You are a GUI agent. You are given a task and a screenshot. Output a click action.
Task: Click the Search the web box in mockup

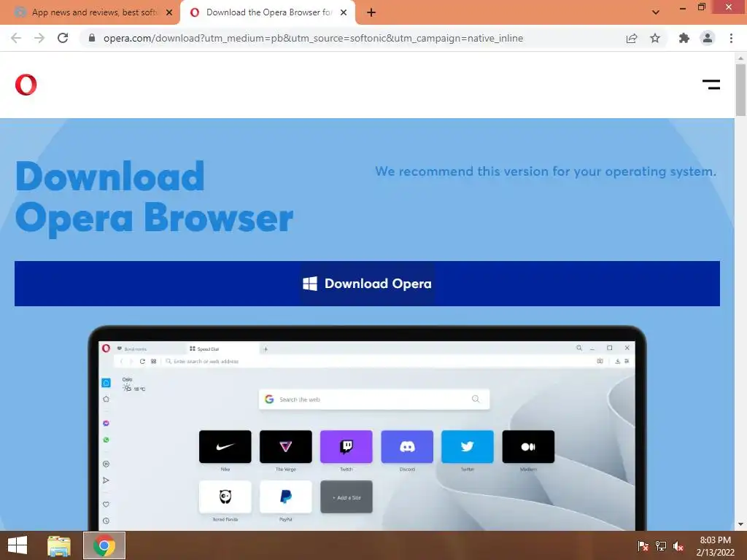[x=374, y=399]
